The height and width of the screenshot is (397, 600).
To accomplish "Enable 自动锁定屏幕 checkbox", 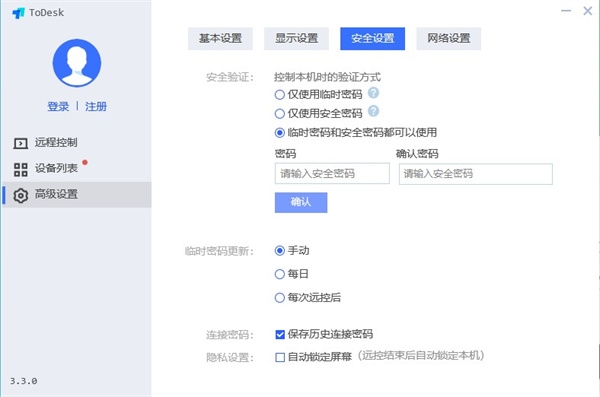I will tap(280, 357).
